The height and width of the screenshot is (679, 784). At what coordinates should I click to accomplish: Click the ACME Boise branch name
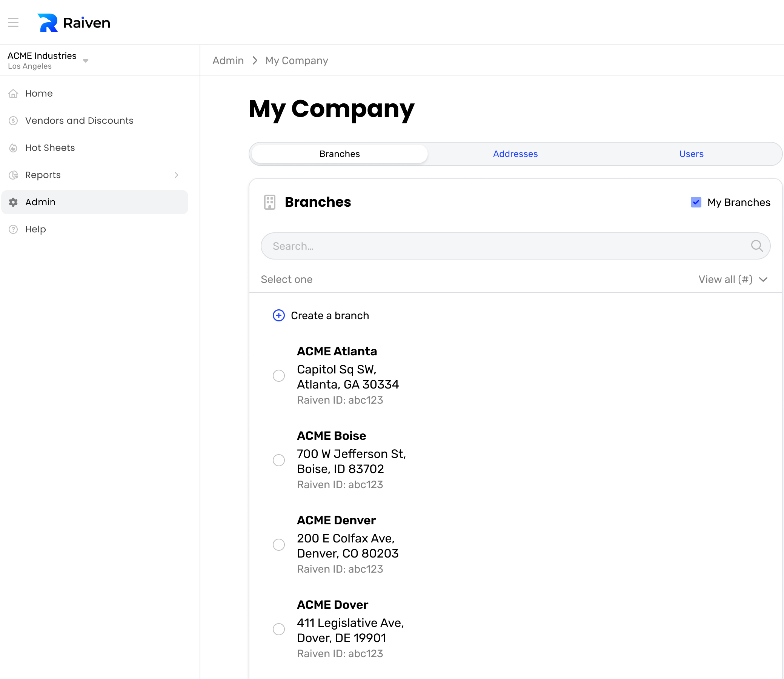coord(331,436)
